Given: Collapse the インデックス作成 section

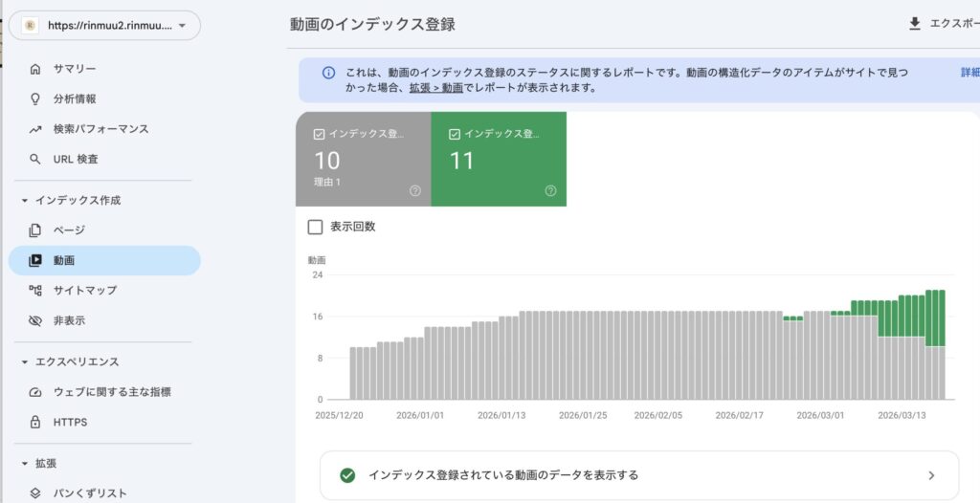Looking at the screenshot, I should (25, 201).
